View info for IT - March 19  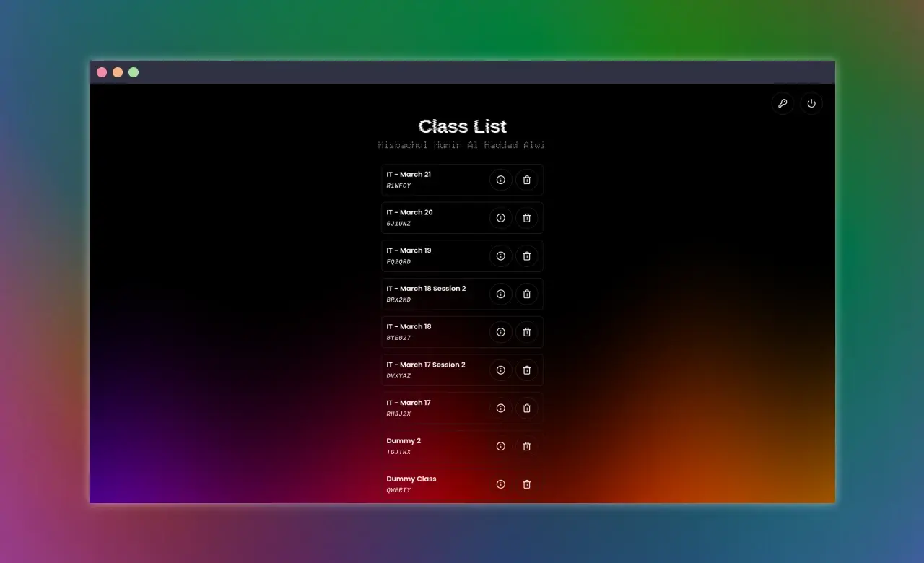point(501,256)
